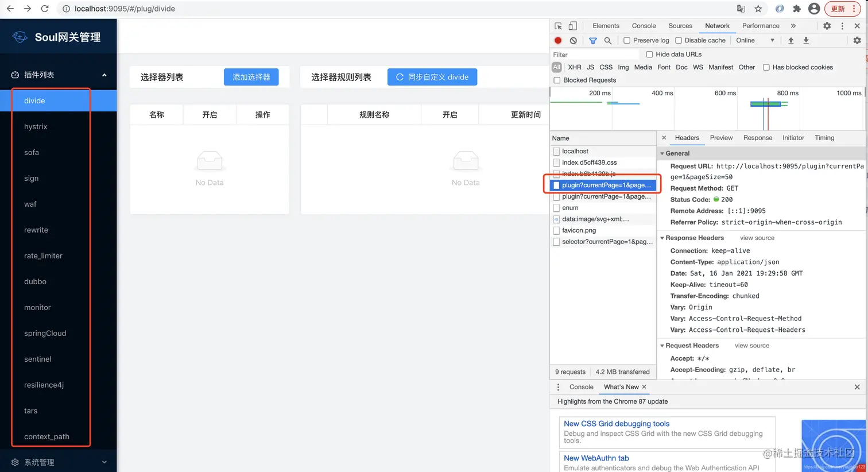Open the Timing tab of the request
The height and width of the screenshot is (472, 868).
coord(824,138)
